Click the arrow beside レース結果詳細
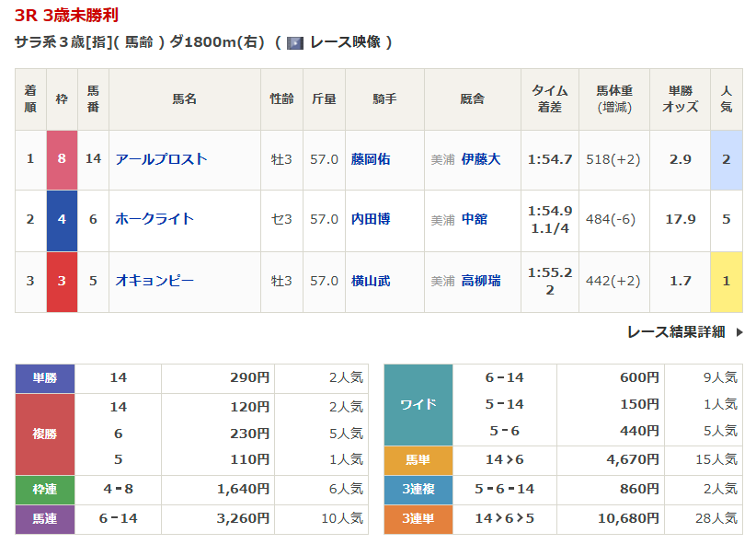Image resolution: width=756 pixels, height=544 pixels. [739, 332]
